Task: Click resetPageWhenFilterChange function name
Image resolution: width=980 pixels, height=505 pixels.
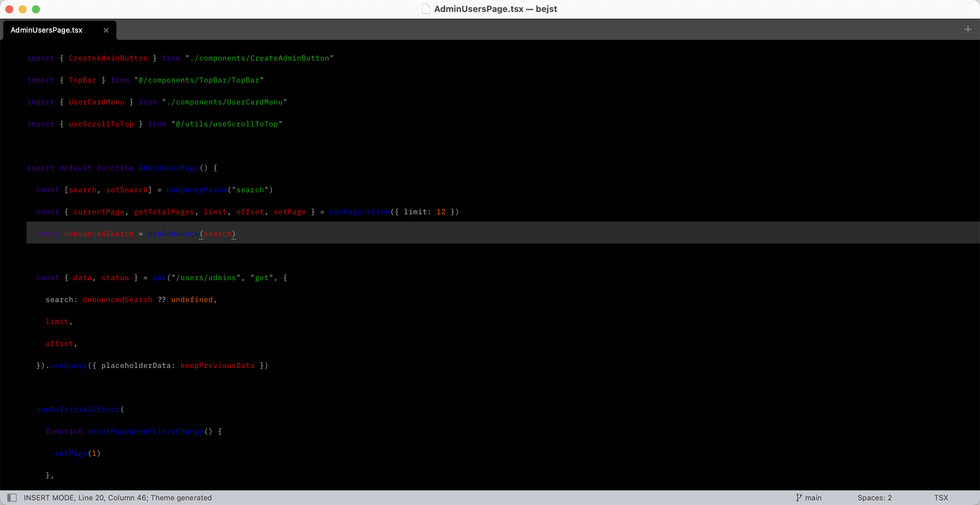Action: pos(145,431)
